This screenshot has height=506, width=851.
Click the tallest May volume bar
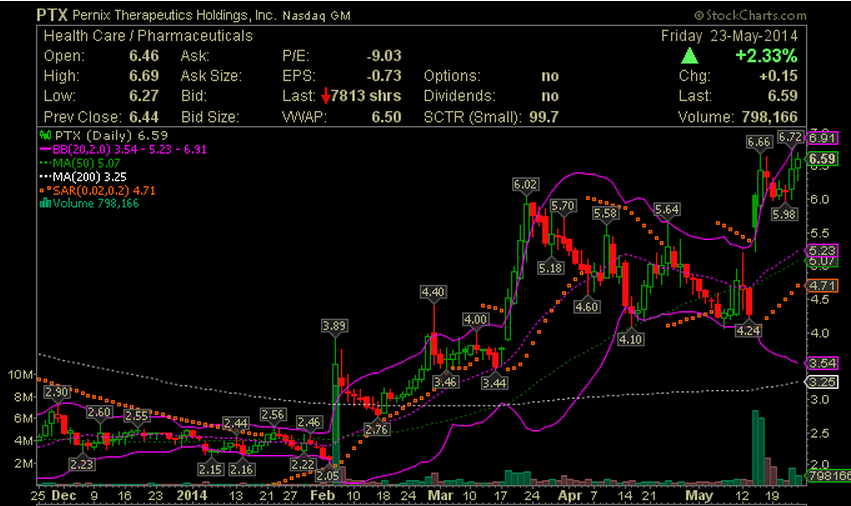755,447
